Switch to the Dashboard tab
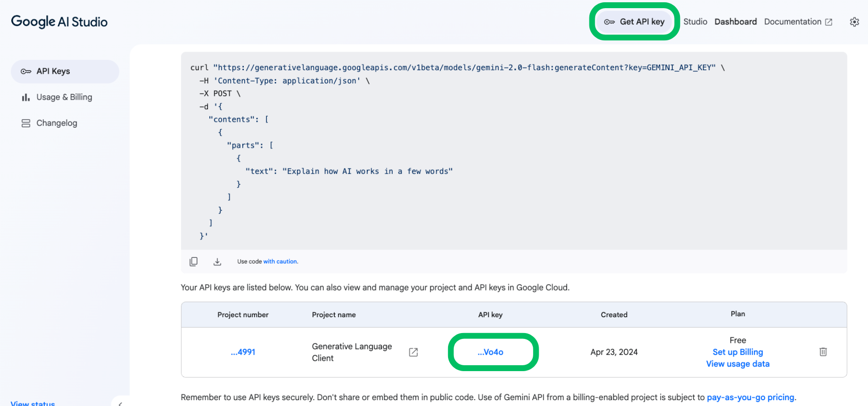Image resolution: width=868 pixels, height=406 pixels. tap(735, 22)
